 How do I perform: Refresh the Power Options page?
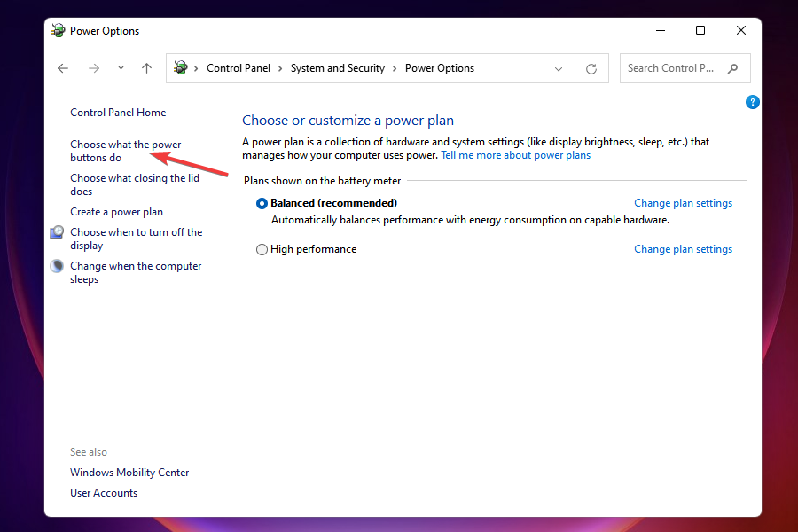(x=591, y=69)
